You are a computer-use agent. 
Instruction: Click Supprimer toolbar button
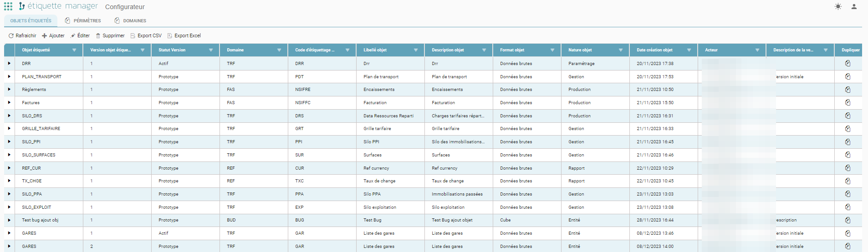click(x=110, y=35)
